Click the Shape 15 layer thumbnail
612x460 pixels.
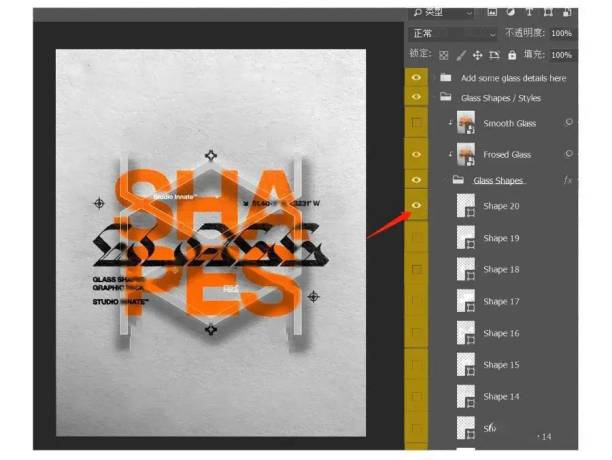coord(466,365)
